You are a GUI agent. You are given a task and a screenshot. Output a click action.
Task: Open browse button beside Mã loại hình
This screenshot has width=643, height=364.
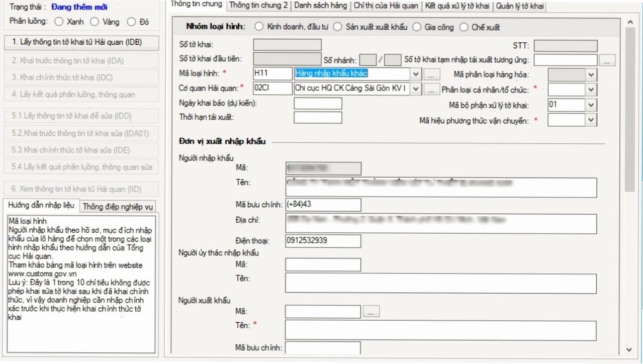pyautogui.click(x=432, y=75)
